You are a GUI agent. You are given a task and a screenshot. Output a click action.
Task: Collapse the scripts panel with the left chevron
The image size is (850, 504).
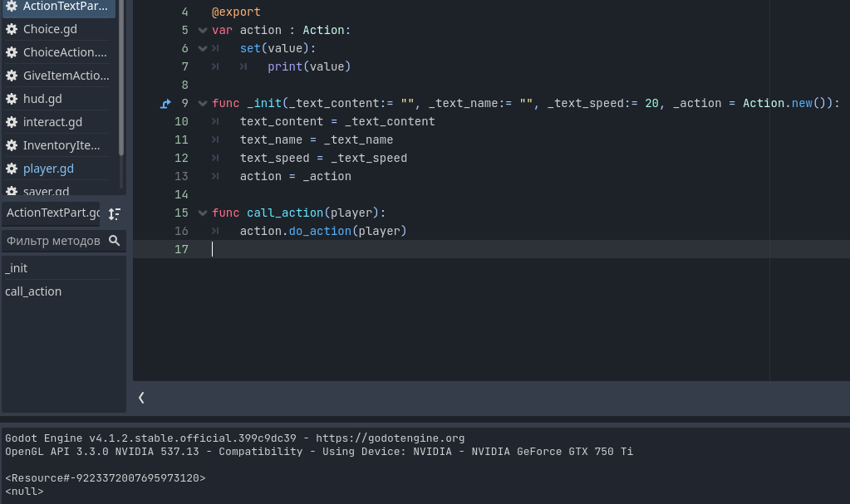pos(141,398)
